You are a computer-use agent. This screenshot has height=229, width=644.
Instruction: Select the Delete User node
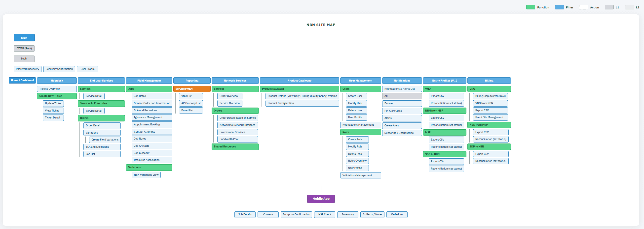tap(356, 111)
